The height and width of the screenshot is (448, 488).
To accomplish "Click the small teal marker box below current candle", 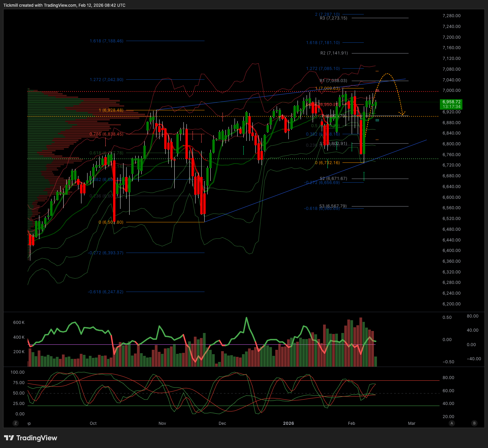I will coord(377,120).
